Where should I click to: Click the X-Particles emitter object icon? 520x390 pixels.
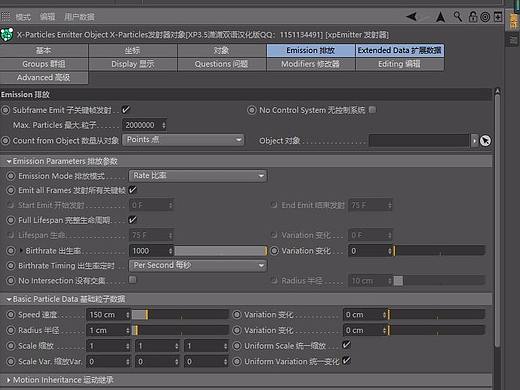[7, 34]
